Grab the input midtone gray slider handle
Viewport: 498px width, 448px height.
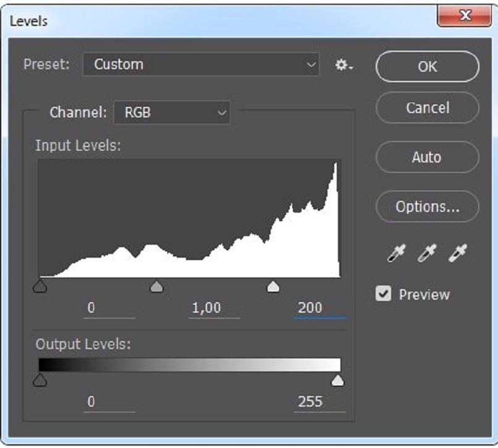coord(157,286)
